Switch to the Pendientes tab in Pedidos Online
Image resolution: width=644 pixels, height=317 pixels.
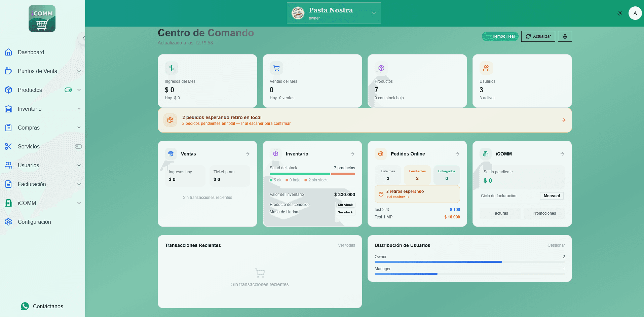pyautogui.click(x=417, y=175)
